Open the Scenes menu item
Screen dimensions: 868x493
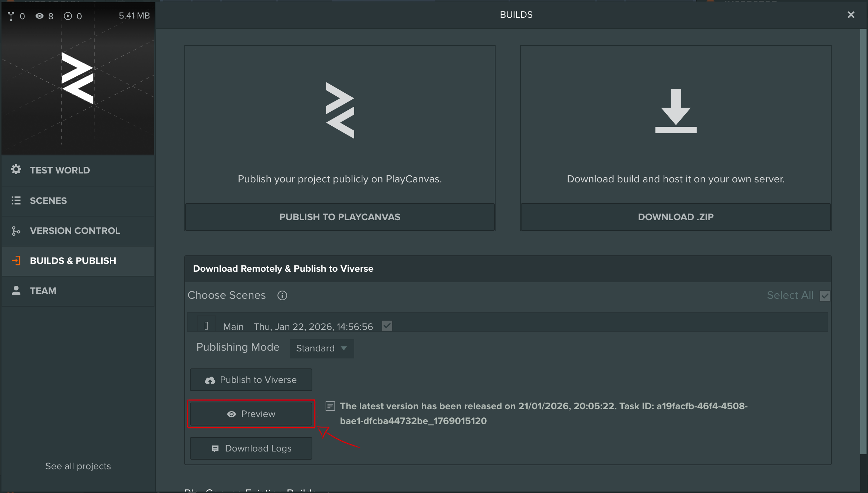coord(48,201)
